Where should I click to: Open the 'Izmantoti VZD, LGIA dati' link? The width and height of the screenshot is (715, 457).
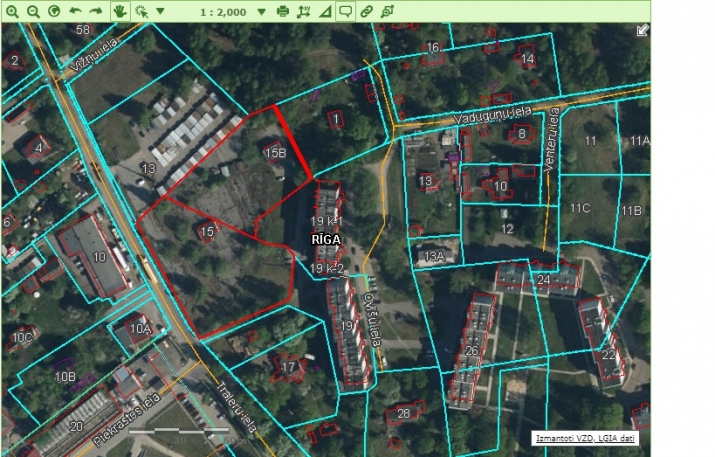tap(584, 438)
